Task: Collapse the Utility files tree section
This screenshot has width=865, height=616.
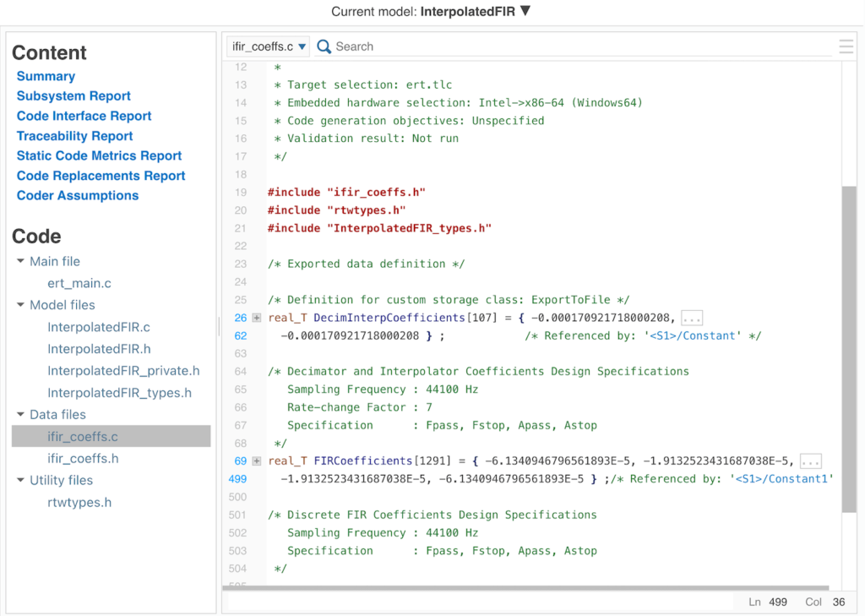Action: (21, 480)
